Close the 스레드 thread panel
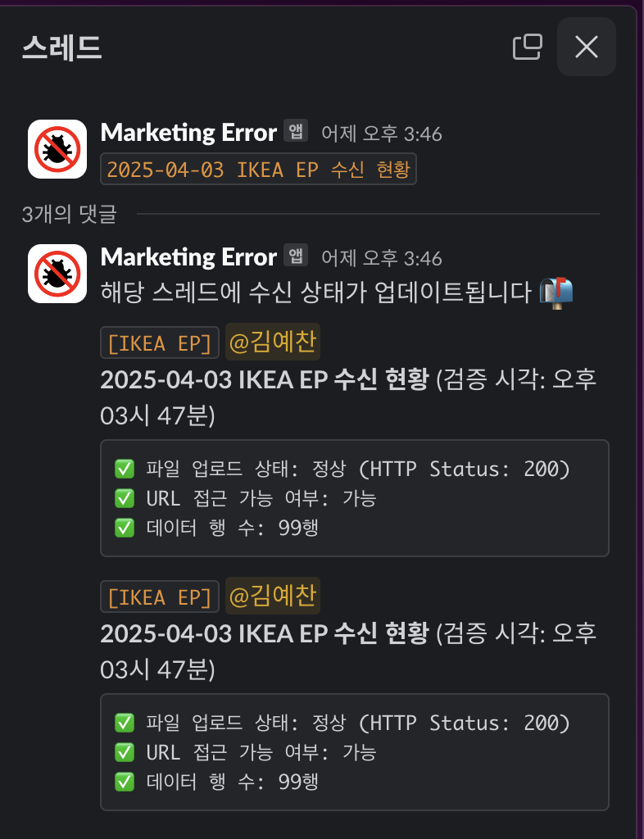This screenshot has height=839, width=644. point(586,47)
